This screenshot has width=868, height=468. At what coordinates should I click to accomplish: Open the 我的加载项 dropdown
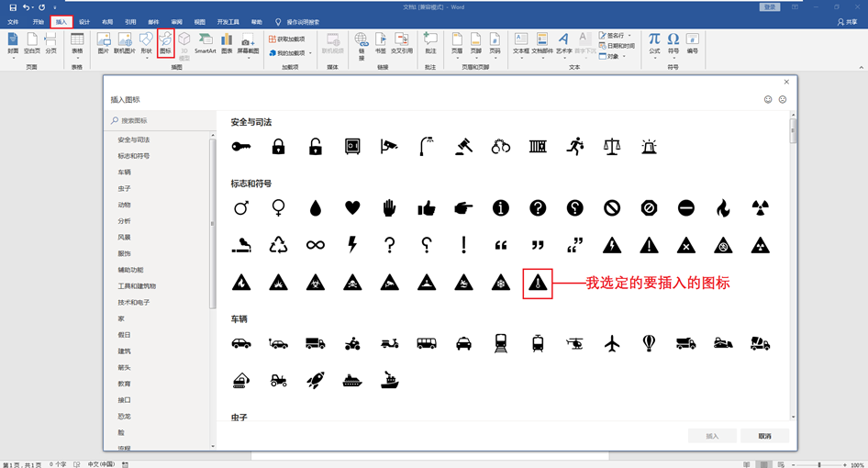pos(287,53)
